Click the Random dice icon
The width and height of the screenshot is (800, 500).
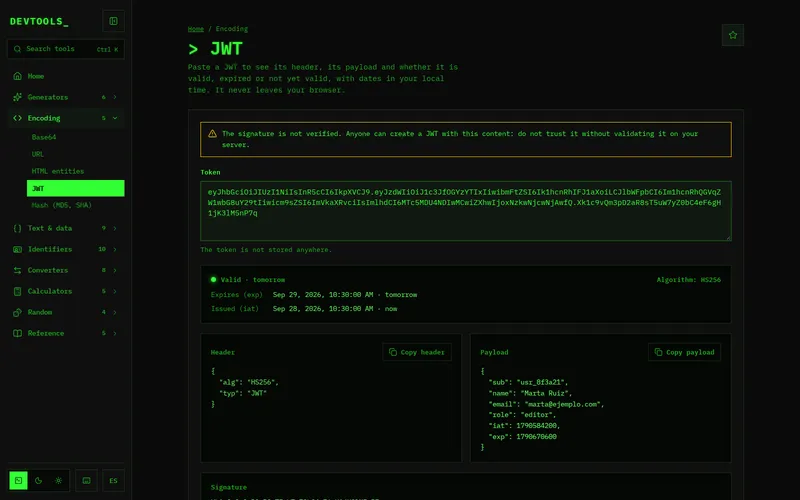pos(17,312)
